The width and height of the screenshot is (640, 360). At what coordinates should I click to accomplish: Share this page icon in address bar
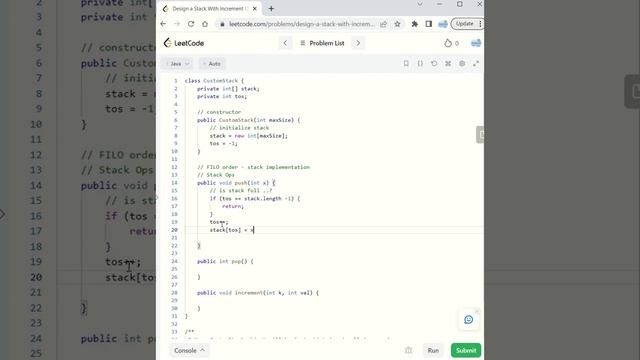pyautogui.click(x=383, y=24)
